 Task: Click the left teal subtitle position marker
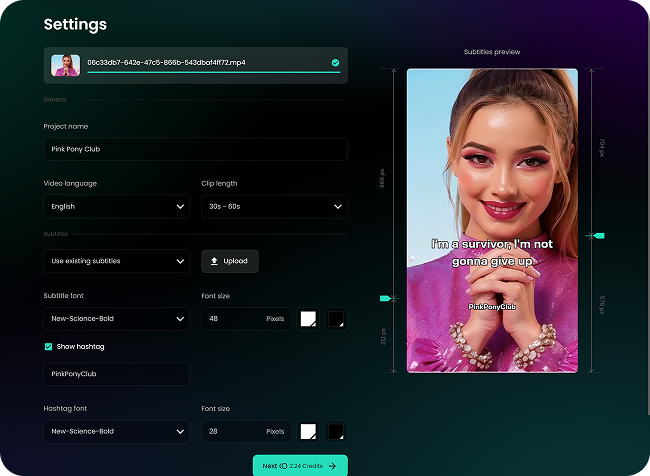386,298
